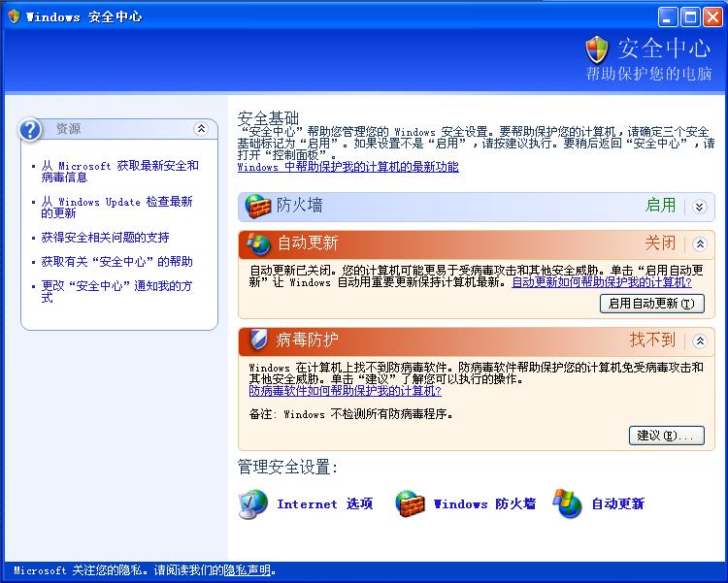The height and width of the screenshot is (583, 728).
Task: Click the blue question mark 资源 icon
Action: [x=30, y=130]
